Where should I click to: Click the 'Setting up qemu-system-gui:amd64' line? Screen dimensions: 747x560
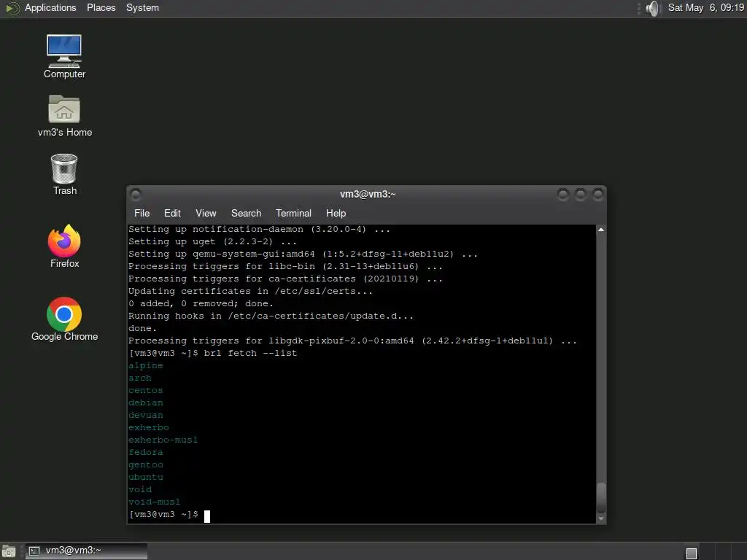coord(303,254)
